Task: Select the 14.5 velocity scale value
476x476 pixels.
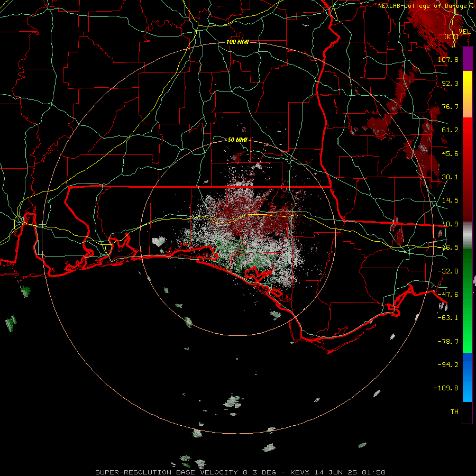Action: tap(450, 200)
